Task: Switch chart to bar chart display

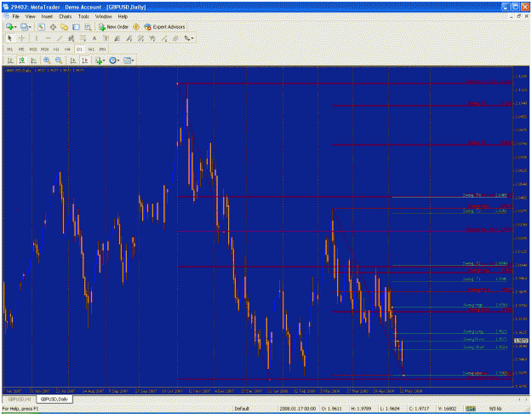Action: 10,60
